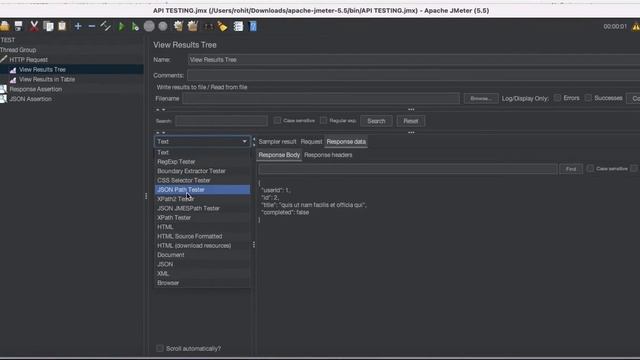The width and height of the screenshot is (640, 360).
Task: Click the Browse... button for Filename
Action: (480, 98)
